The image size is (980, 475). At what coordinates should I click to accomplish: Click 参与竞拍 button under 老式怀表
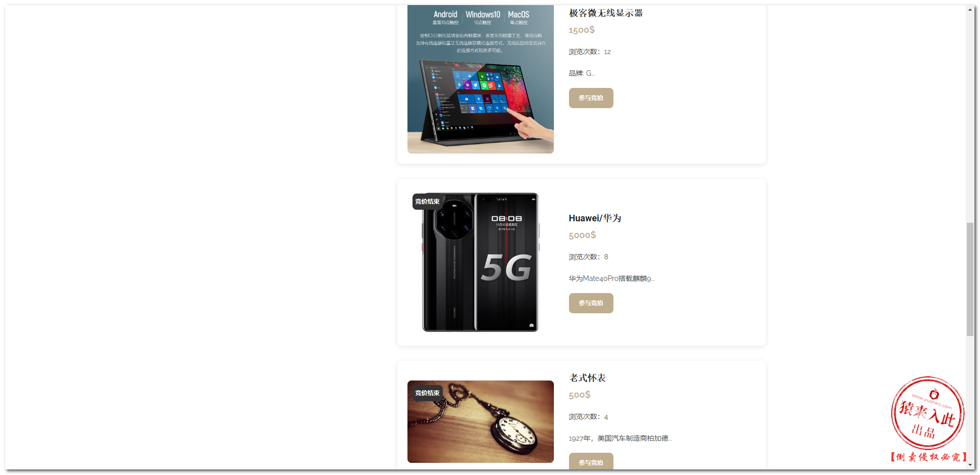(x=591, y=461)
